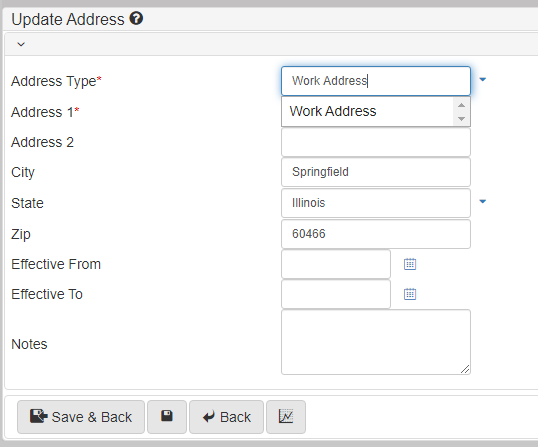Click the City field containing Springfield
538x447 pixels.
pyautogui.click(x=376, y=172)
